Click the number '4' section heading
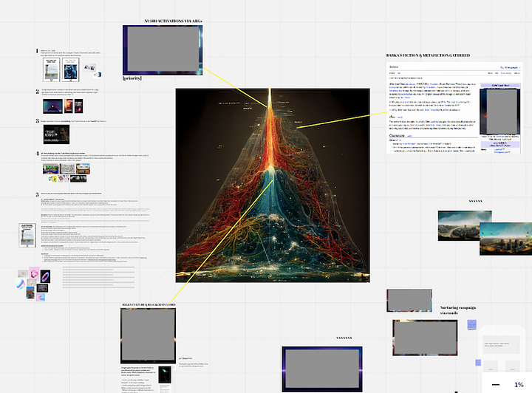 pos(38,153)
